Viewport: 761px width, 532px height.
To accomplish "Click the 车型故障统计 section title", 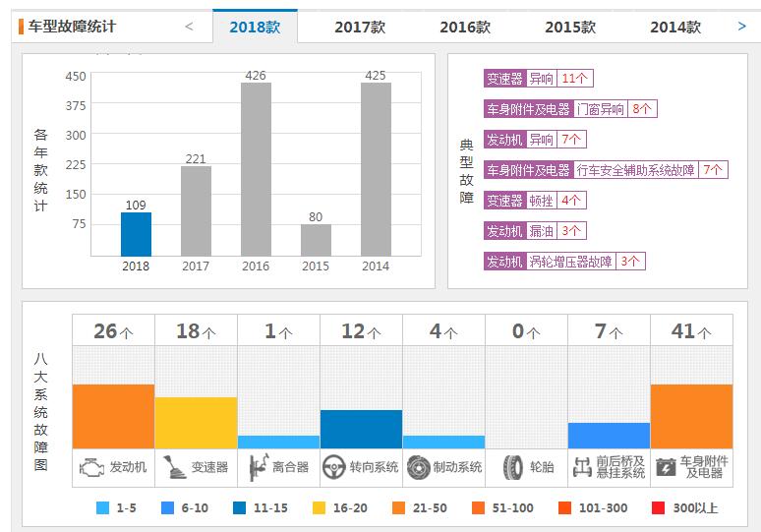I will point(72,27).
